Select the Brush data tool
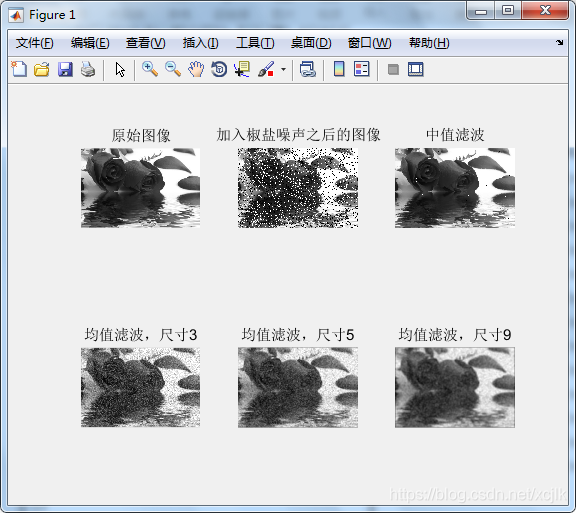This screenshot has height=513, width=576. (266, 69)
